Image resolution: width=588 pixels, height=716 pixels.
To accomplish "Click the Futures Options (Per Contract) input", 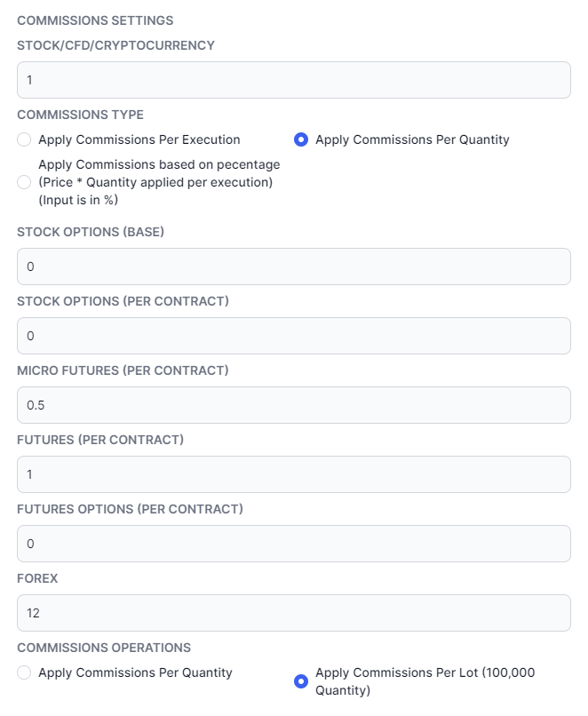I will point(294,544).
